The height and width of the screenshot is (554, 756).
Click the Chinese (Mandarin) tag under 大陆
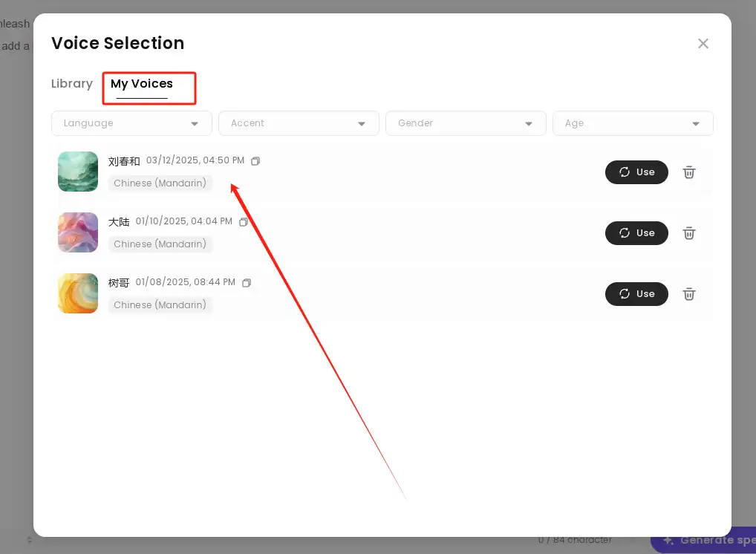tap(160, 244)
